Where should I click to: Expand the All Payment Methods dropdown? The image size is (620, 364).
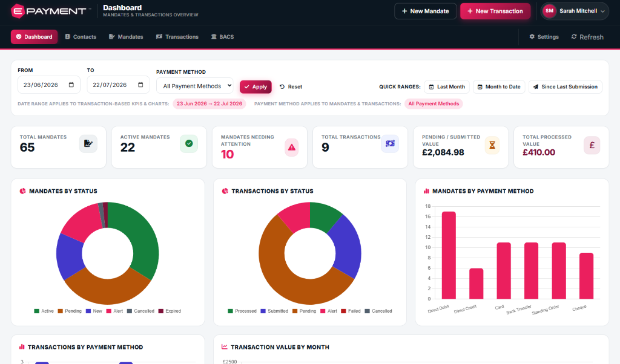[195, 86]
